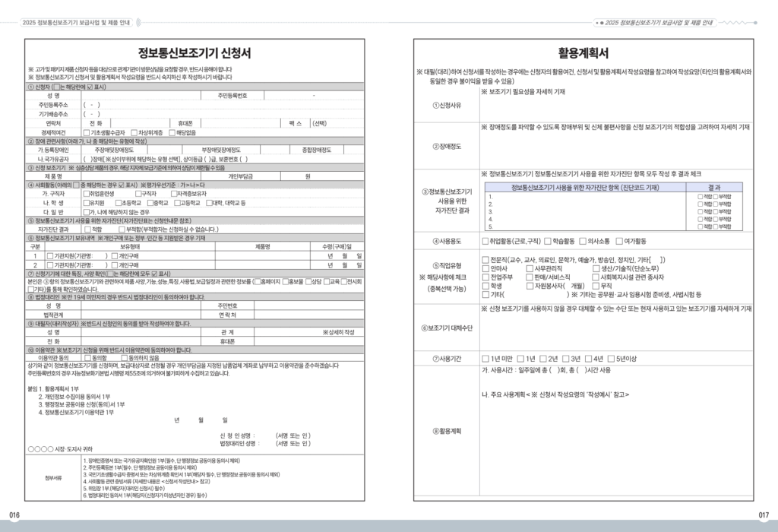778x532 pixels.
Task: Click 나. 주요 사용계획 heading
Action: (x=555, y=395)
